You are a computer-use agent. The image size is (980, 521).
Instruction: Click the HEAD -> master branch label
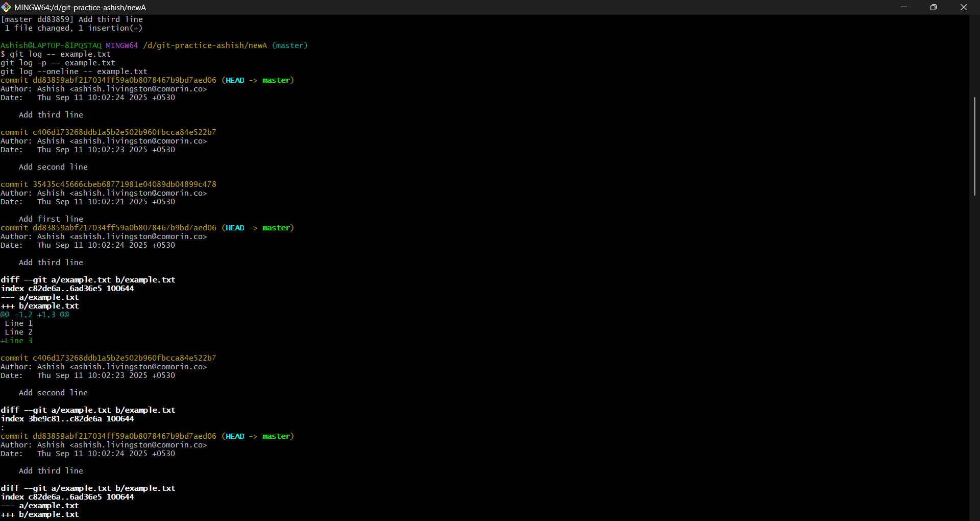pyautogui.click(x=257, y=80)
